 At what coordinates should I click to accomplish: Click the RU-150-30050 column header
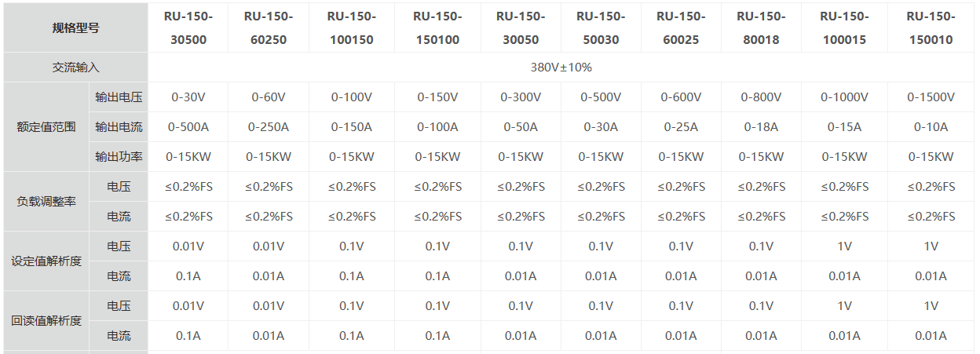(521, 27)
